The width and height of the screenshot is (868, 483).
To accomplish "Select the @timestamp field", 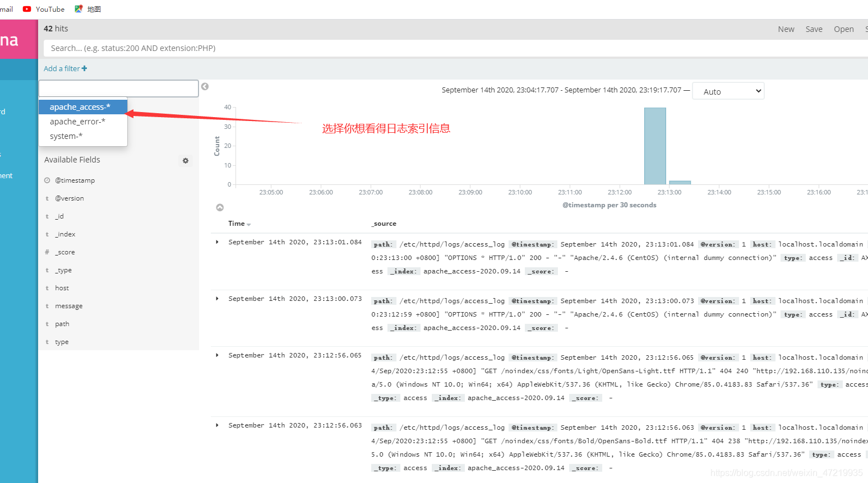I will click(75, 180).
